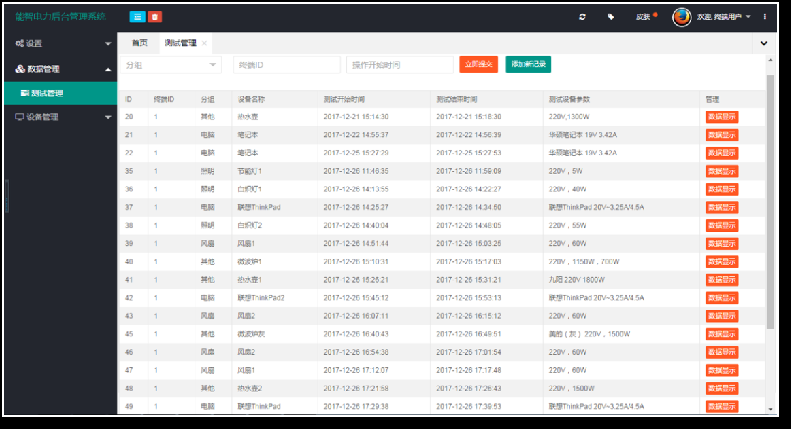Screen dimensions: 791x429
Task: Click orange data button in row 38
Action: (x=722, y=226)
